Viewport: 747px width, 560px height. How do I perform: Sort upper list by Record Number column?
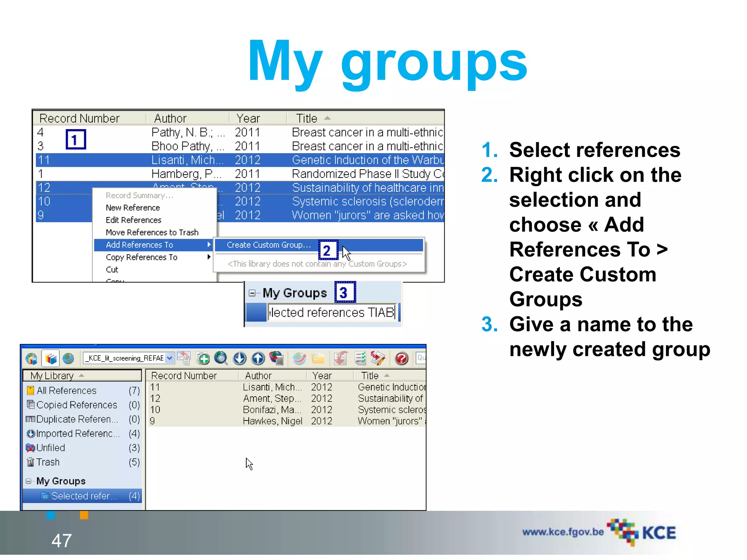[x=90, y=118]
